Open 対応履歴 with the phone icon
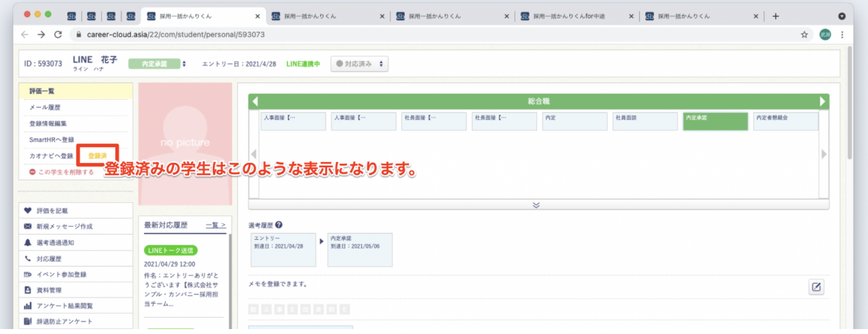Screen dimensions: 868x334 coord(76,259)
